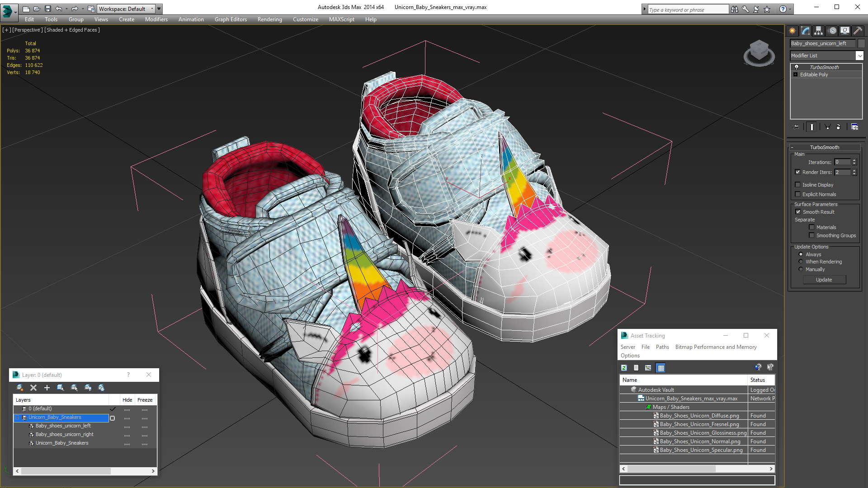Click Hide/Unhide All Layers icon
Screen dimensions: 868x488
(x=88, y=388)
